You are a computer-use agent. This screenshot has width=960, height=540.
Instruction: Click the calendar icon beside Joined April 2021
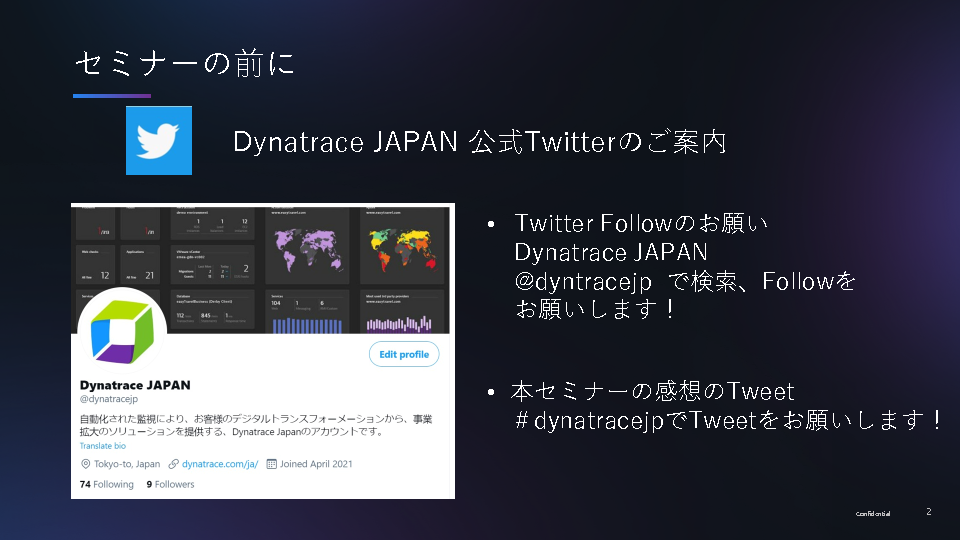click(x=272, y=464)
